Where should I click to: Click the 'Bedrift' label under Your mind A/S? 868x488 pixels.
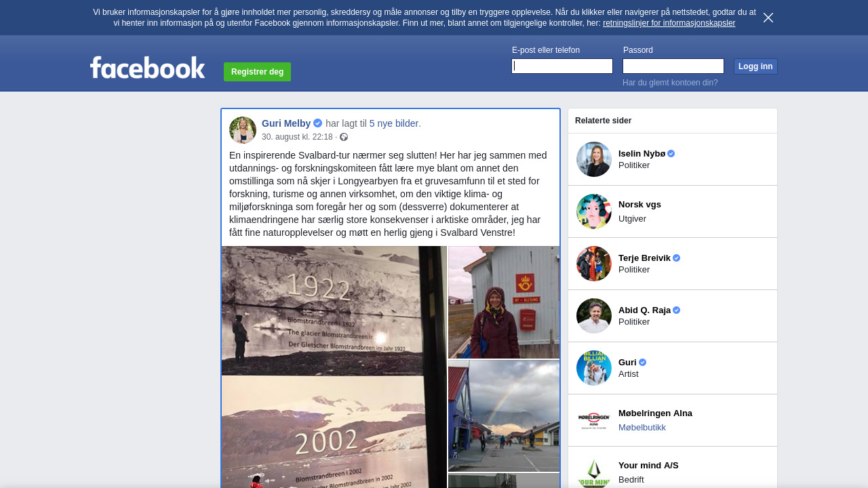tap(631, 480)
